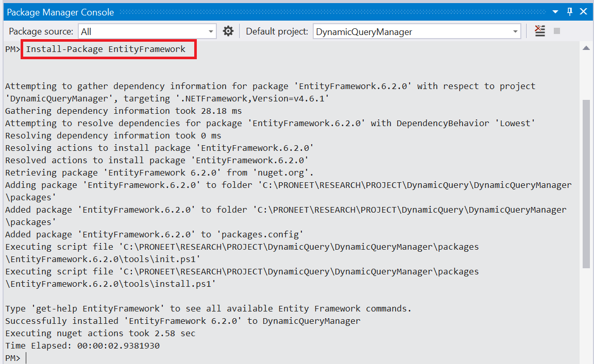
Task: Click 'Resolved actions to install package' line
Action: click(x=157, y=160)
